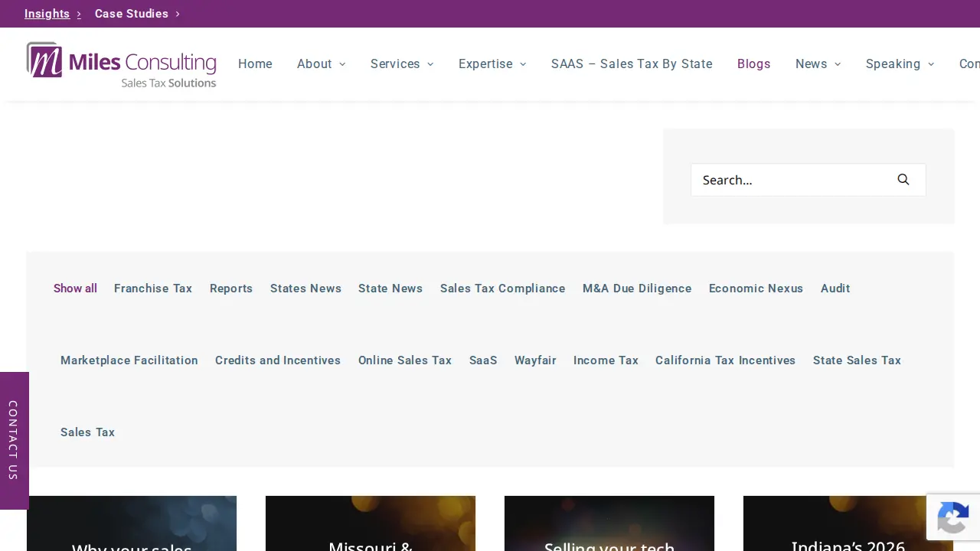Expand the About menu chevron
The width and height of the screenshot is (980, 551).
tap(342, 64)
